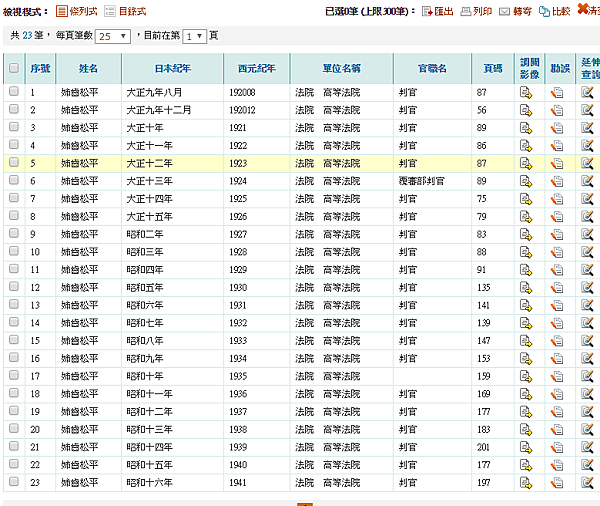Image resolution: width=600 pixels, height=506 pixels.
Task: Click the error-report icon in row 22
Action: (x=557, y=465)
